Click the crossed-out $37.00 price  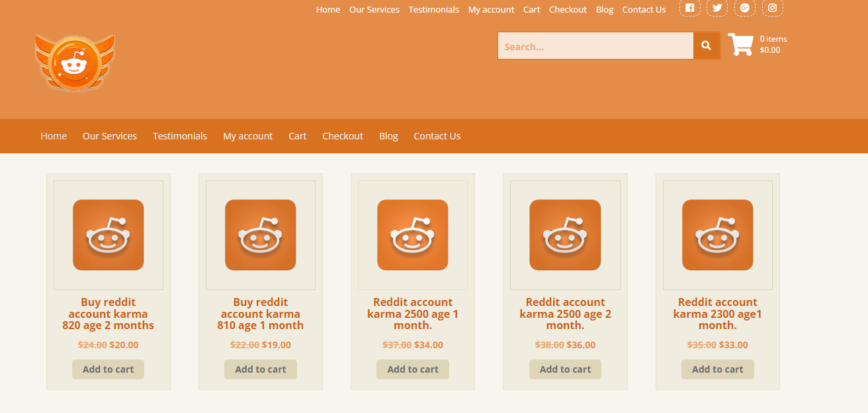(x=397, y=345)
